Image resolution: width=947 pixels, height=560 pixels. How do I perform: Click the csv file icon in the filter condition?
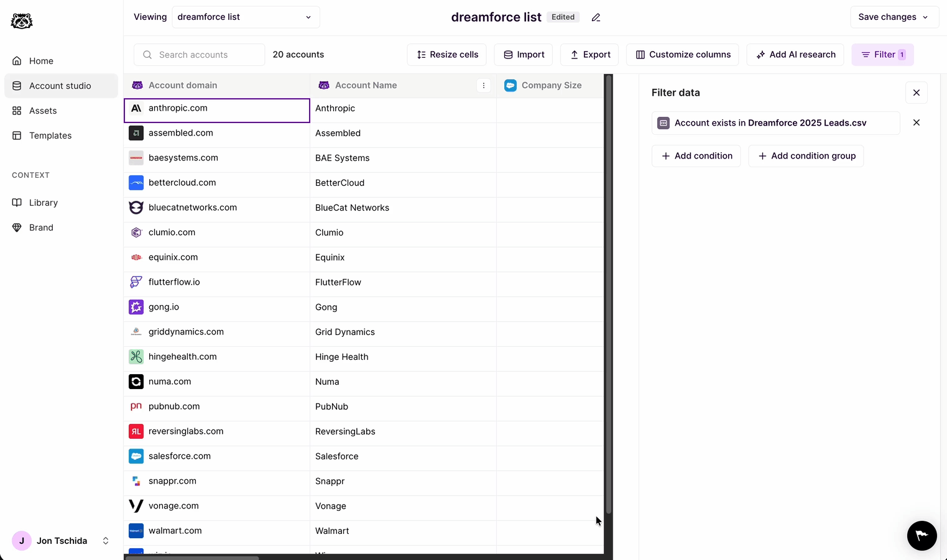tap(663, 123)
